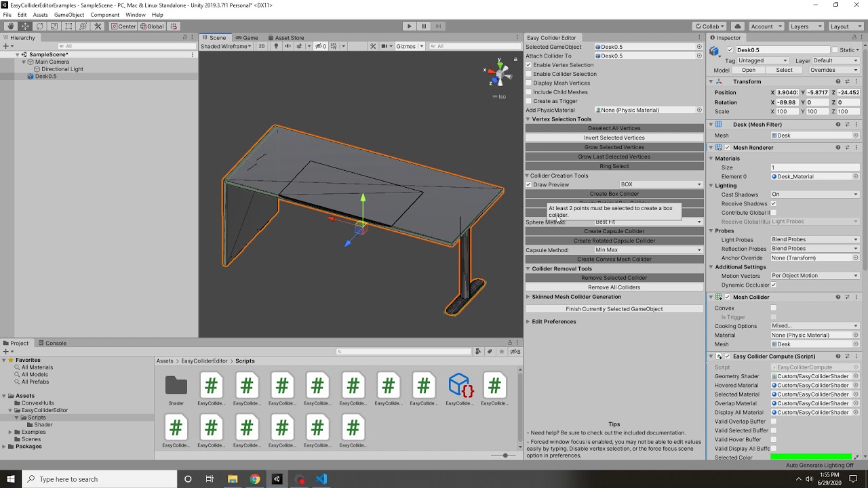Open the GameObject menu
The height and width of the screenshot is (488, 868).
click(x=68, y=15)
